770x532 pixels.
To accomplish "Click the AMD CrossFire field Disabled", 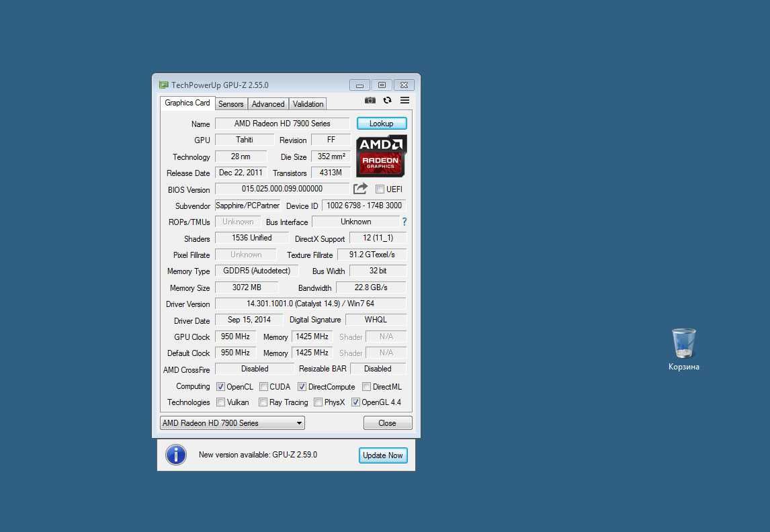I will (x=255, y=369).
